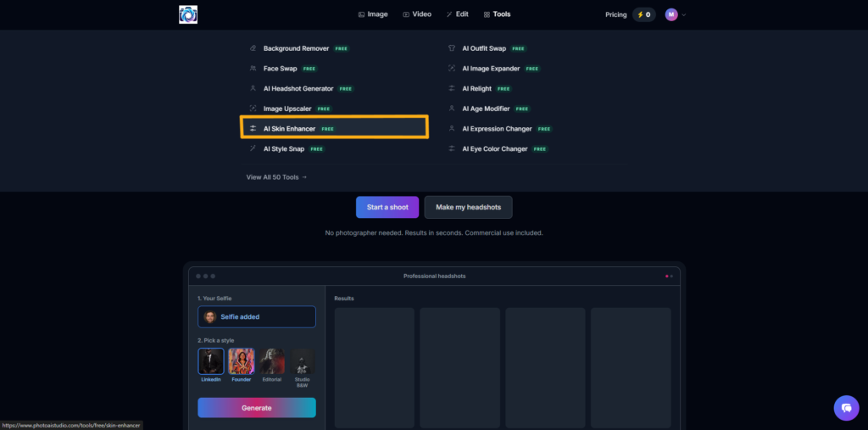Click the AI Relight sliders icon
The width and height of the screenshot is (868, 430).
[452, 89]
